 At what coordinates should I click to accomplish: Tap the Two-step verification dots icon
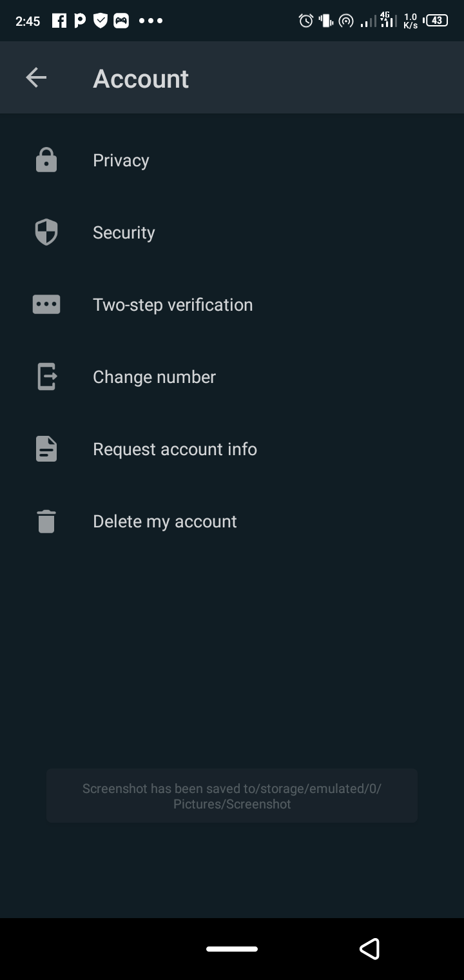click(x=46, y=304)
